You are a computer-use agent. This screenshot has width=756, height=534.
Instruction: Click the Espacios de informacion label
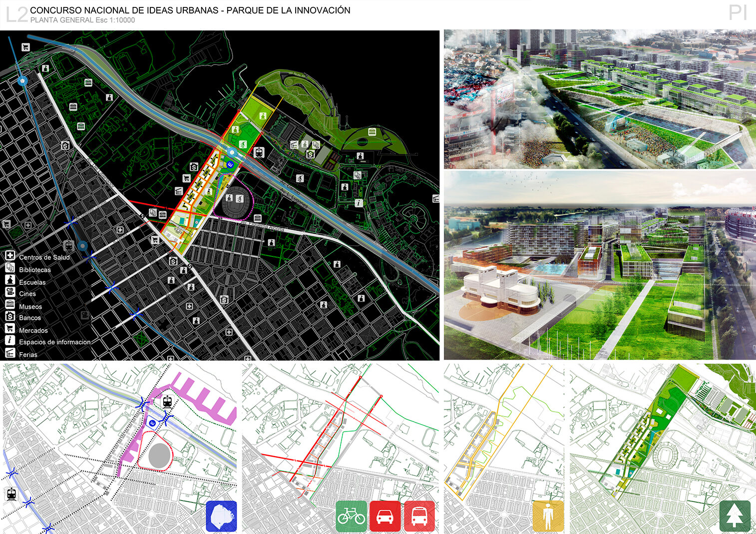55,342
